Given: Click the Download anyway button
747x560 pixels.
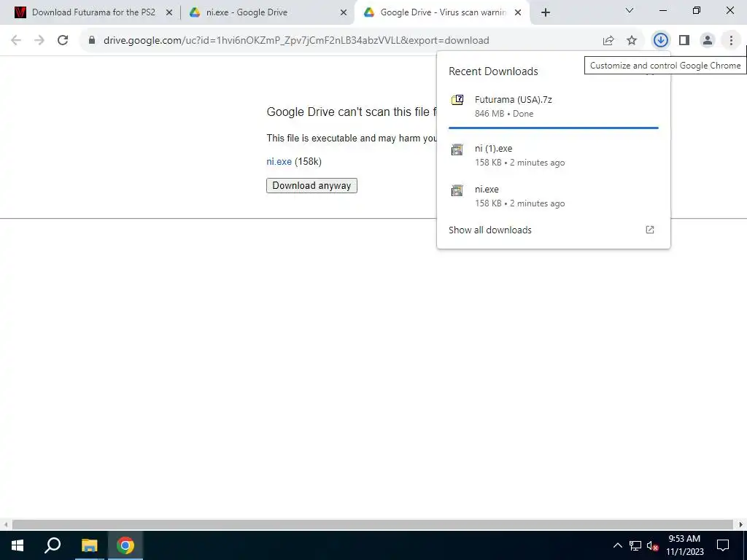Looking at the screenshot, I should pos(311,186).
